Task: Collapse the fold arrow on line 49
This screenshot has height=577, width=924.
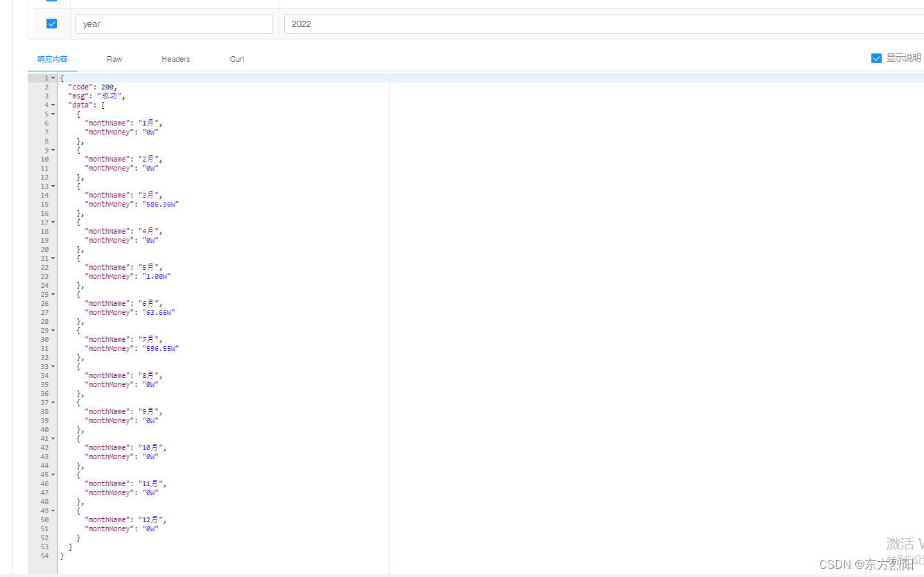Action: [x=53, y=510]
